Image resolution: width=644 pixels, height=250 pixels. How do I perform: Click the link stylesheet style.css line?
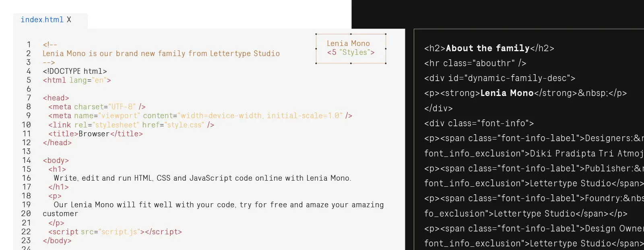(131, 125)
